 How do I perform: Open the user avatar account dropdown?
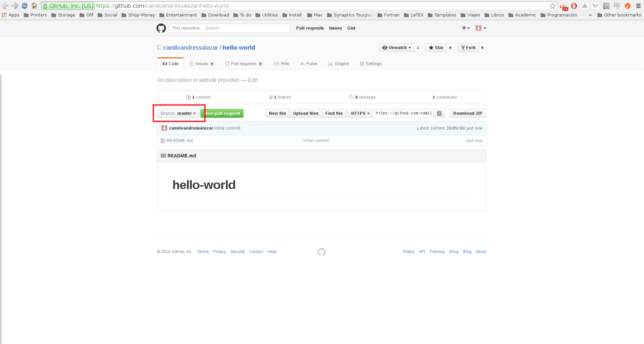[x=481, y=28]
